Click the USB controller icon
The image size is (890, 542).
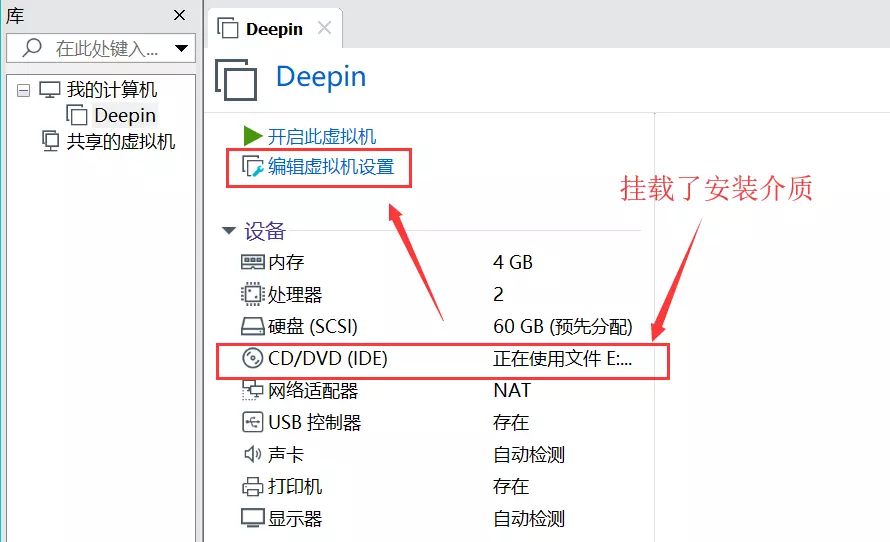point(253,422)
